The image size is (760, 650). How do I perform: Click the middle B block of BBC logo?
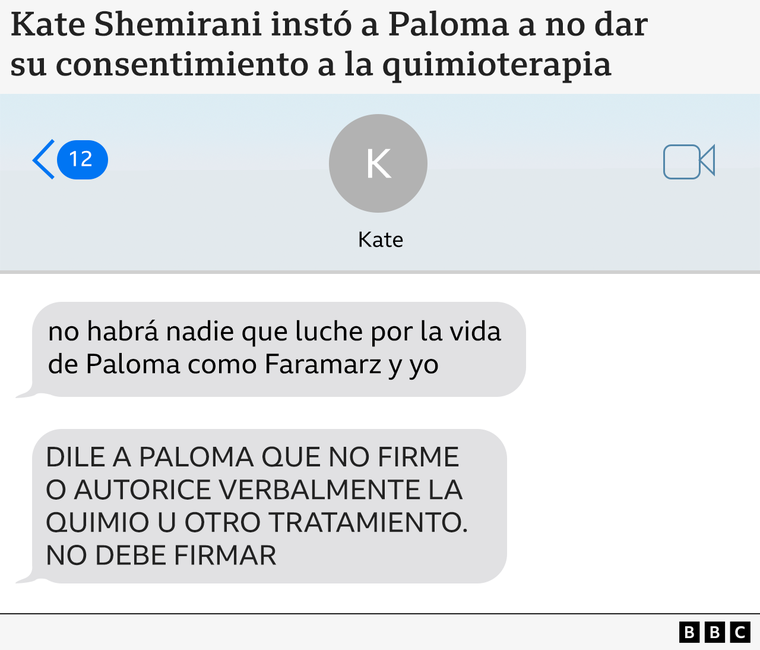714,633
